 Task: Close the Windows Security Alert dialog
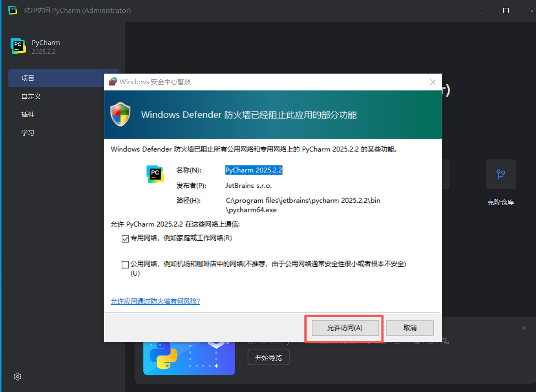tap(433, 82)
